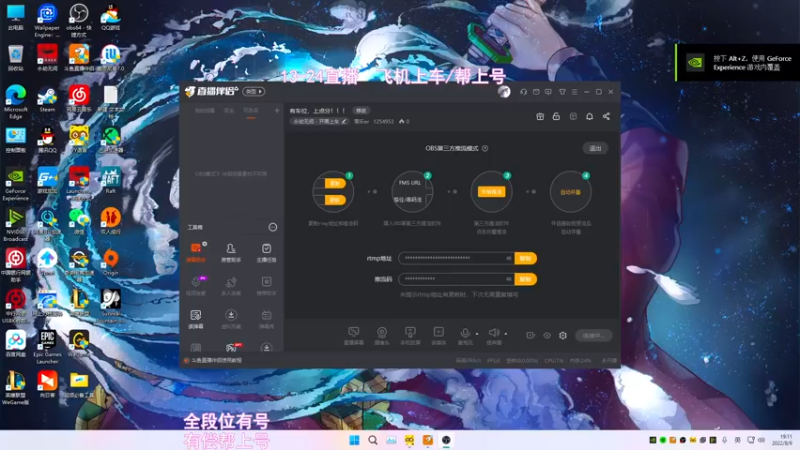Viewport: 800px width, 450px height.
Task: Click the edit button beside stream title
Action: 361,111
